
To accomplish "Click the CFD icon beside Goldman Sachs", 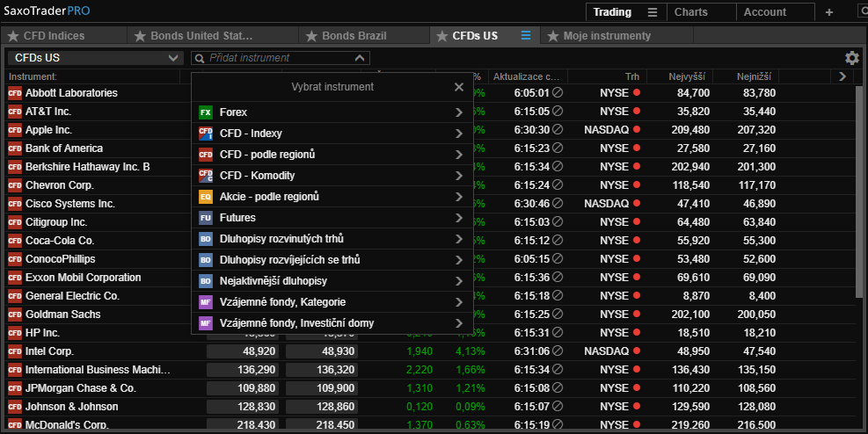I will tap(14, 315).
